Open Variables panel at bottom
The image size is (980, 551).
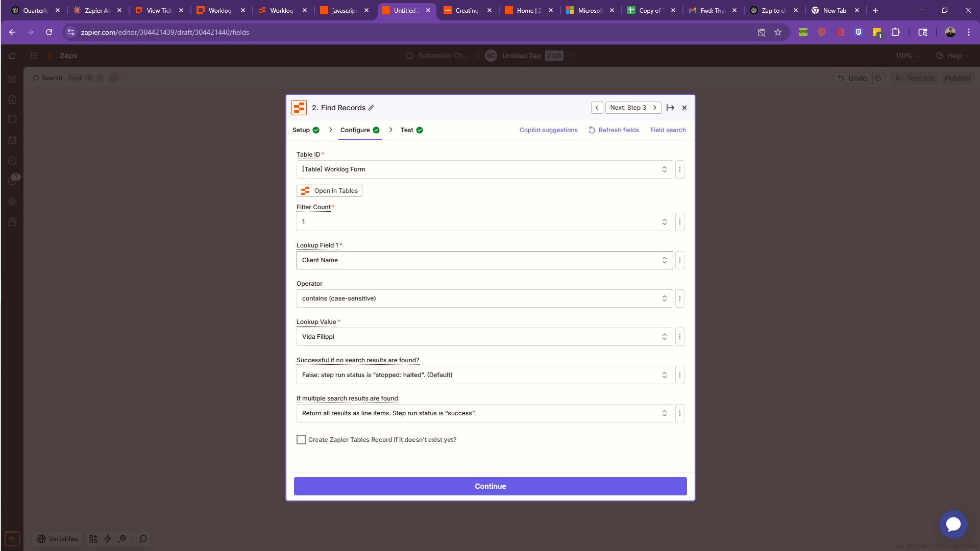pyautogui.click(x=58, y=539)
